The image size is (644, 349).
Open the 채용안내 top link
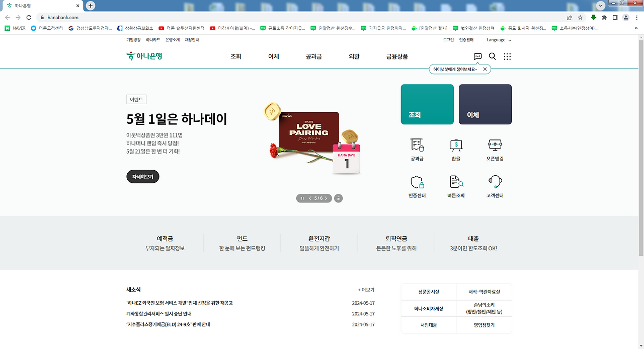(x=192, y=40)
